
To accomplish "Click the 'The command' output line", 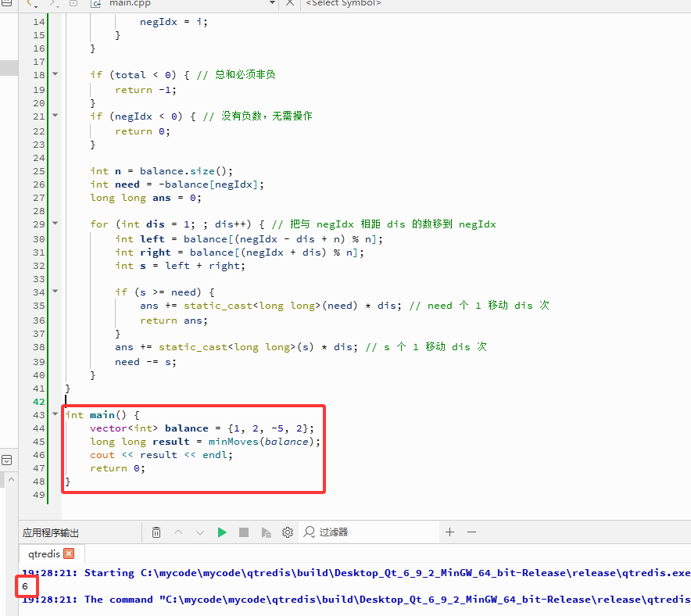I will coord(356,600).
